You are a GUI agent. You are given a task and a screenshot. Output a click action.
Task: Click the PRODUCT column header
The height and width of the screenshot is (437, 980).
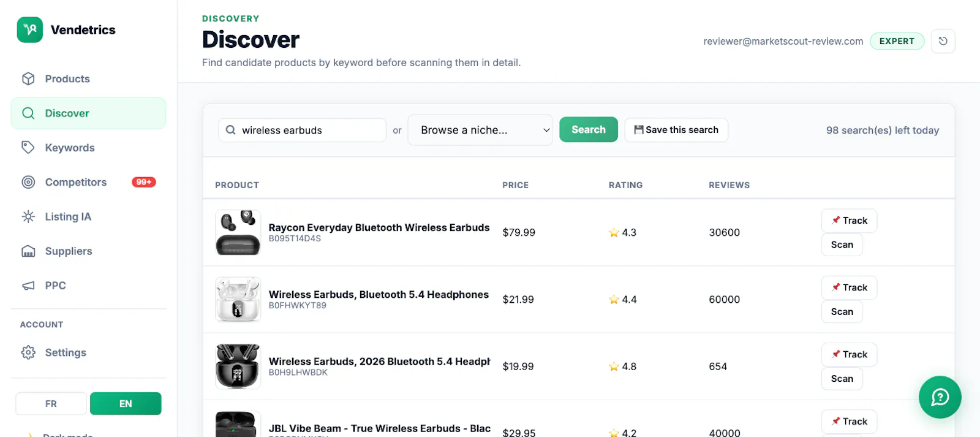pyautogui.click(x=237, y=185)
